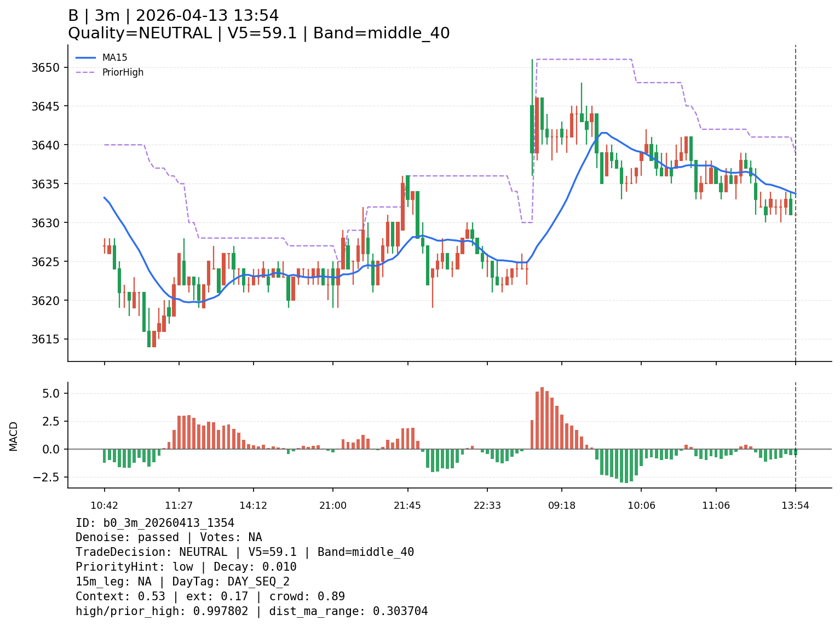Click the −2.5 MACD axis tick label

pos(49,477)
